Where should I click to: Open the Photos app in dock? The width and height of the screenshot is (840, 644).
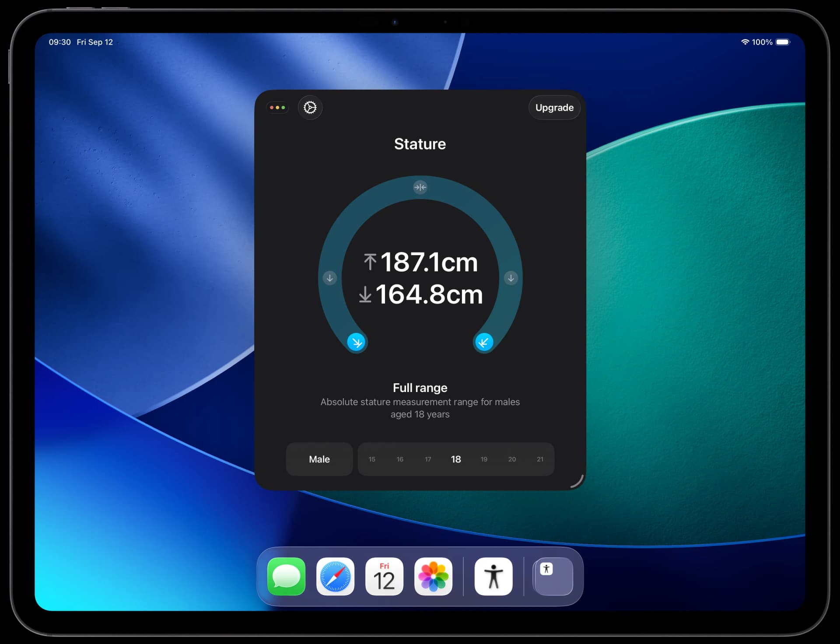point(434,576)
